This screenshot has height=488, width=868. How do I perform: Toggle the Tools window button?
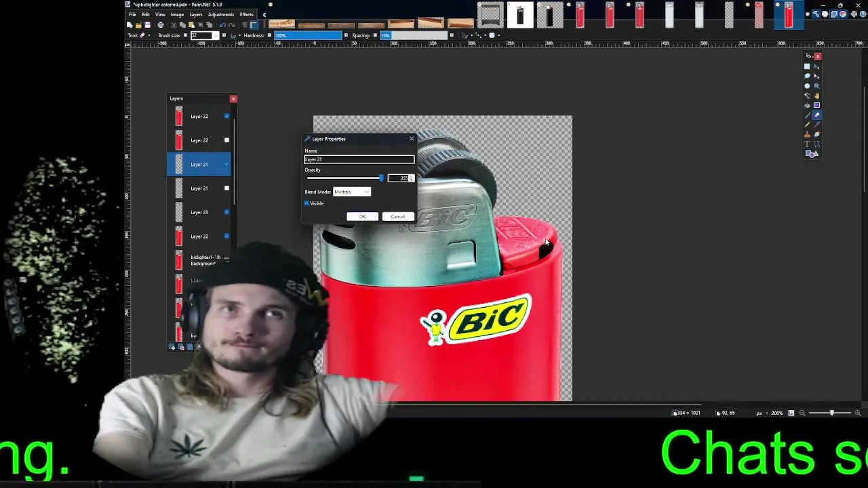[x=816, y=14]
